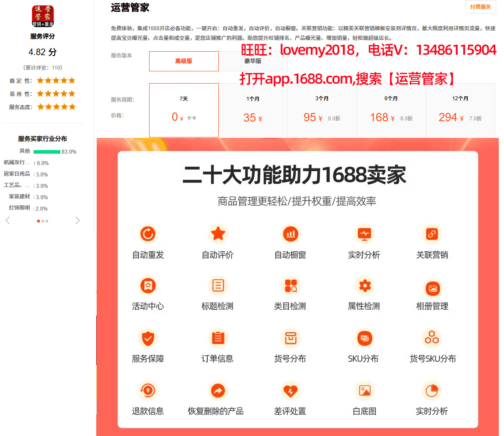504x436 pixels.
Task: Click the 货号SKU分布 hexagons icon
Action: click(432, 338)
